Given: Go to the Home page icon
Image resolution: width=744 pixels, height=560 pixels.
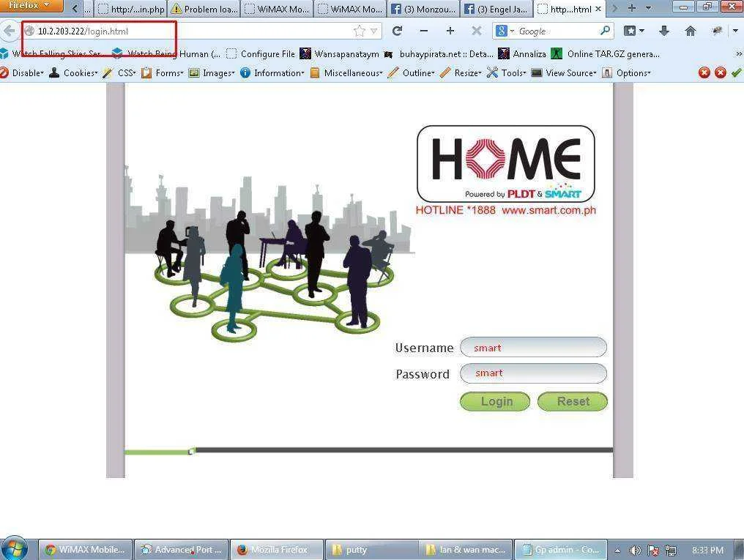Looking at the screenshot, I should click(691, 31).
